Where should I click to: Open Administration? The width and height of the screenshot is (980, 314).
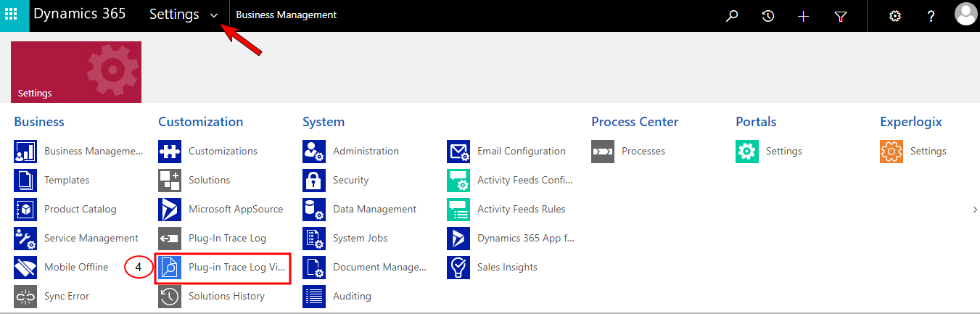[x=366, y=151]
